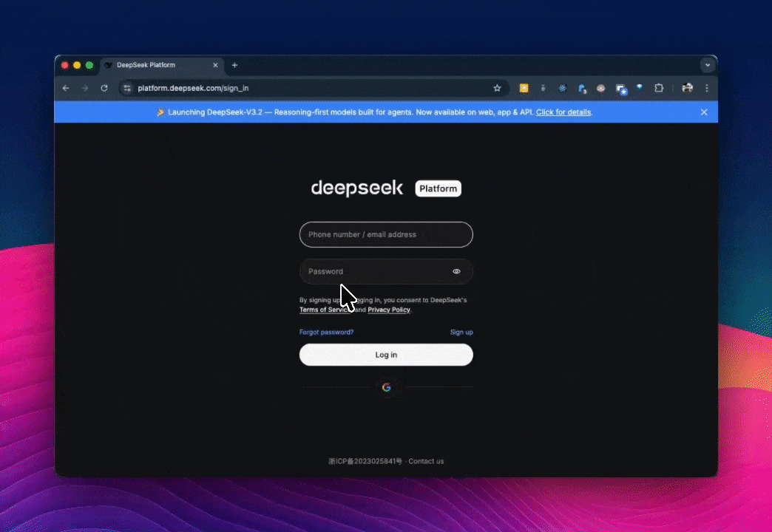Sign in with Google icon

click(386, 387)
